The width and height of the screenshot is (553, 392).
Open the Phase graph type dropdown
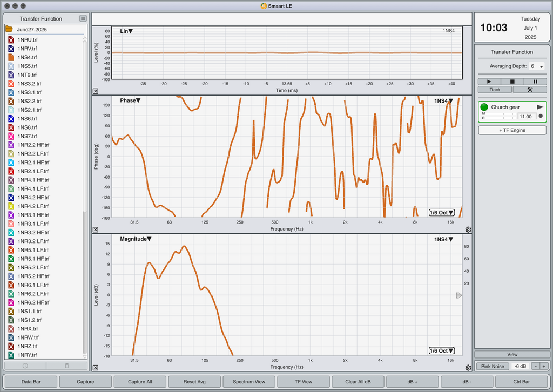point(130,100)
